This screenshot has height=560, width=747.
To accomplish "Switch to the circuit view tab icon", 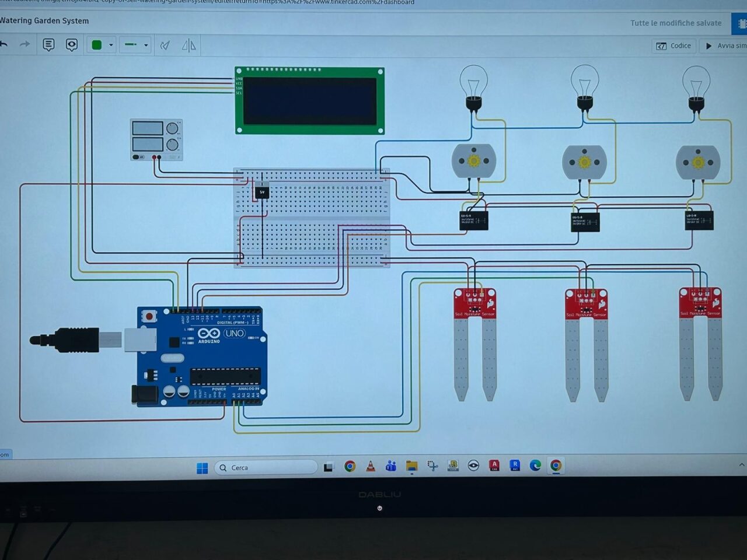I will click(x=741, y=23).
